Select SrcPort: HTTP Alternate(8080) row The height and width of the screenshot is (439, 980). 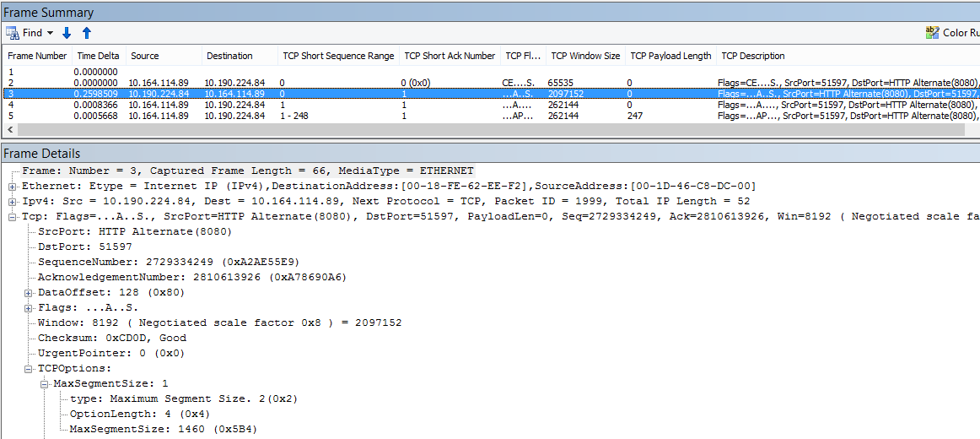pyautogui.click(x=135, y=231)
